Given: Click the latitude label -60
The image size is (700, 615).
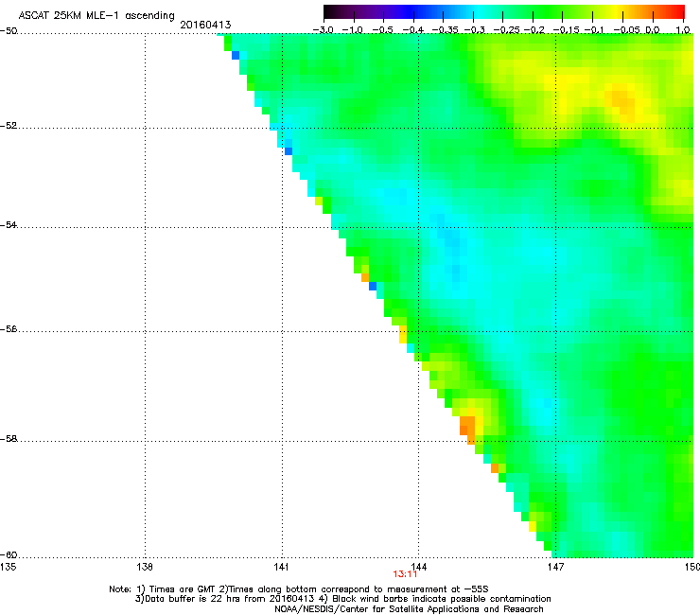Looking at the screenshot, I should coord(9,555).
